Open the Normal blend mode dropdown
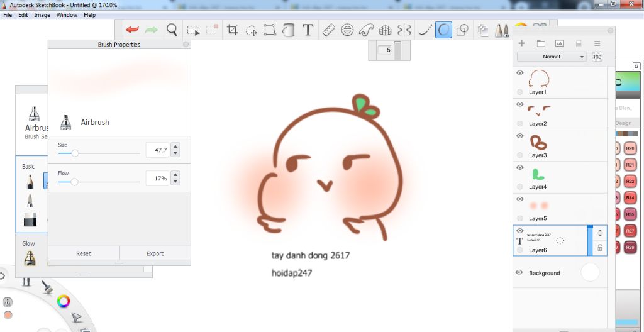Viewport: 644px width, 332px height. pos(552,57)
